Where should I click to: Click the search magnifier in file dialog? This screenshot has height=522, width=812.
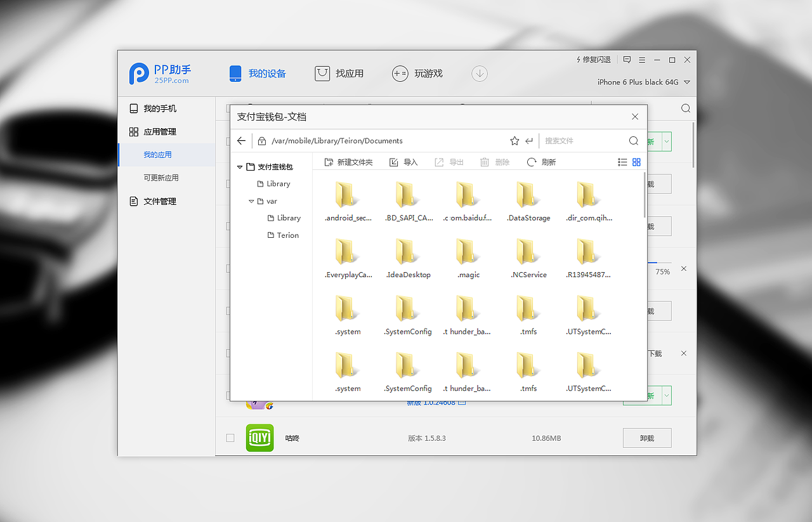pos(633,140)
